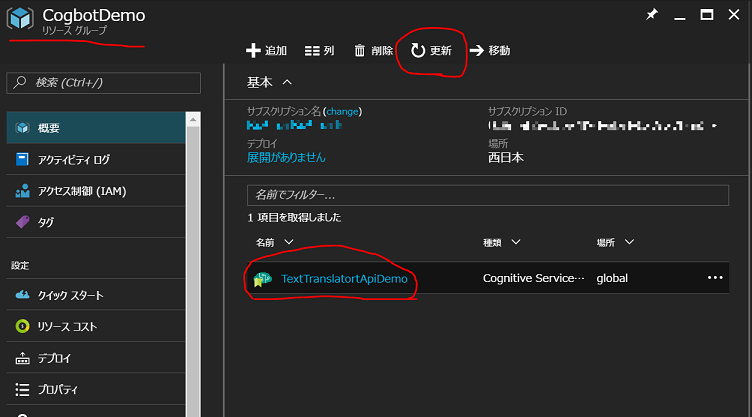Image resolution: width=752 pixels, height=417 pixels.
Task: Open クイック スタート menu item
Action: (96, 295)
